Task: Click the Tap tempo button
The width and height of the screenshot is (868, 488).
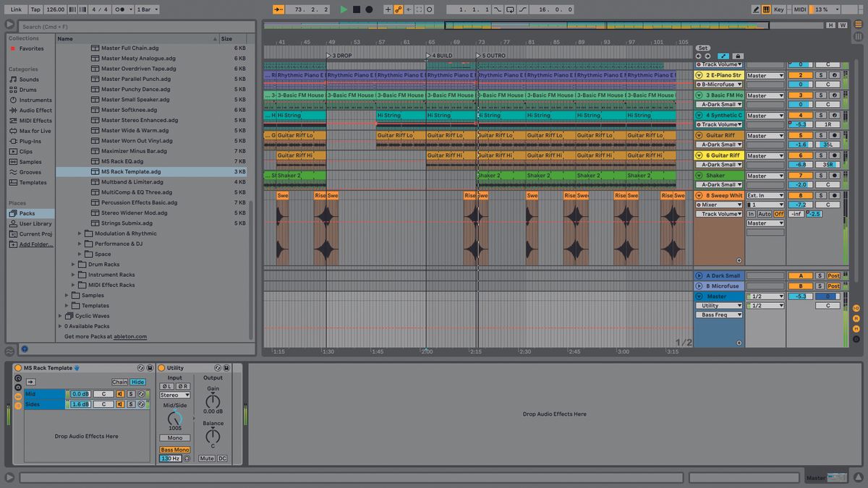Action: (x=35, y=9)
